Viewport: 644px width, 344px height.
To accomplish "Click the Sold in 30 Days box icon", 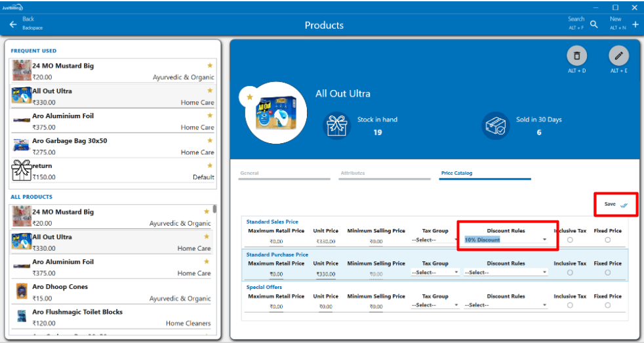I will pyautogui.click(x=495, y=125).
